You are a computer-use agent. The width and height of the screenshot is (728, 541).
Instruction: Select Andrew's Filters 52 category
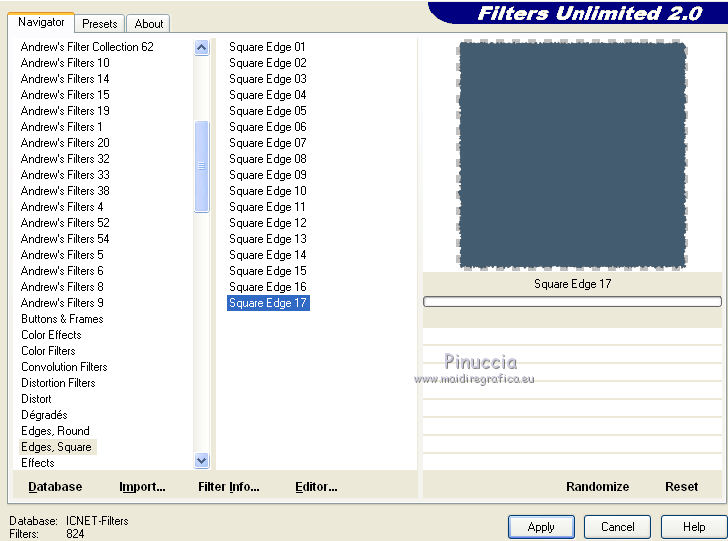pyautogui.click(x=65, y=223)
